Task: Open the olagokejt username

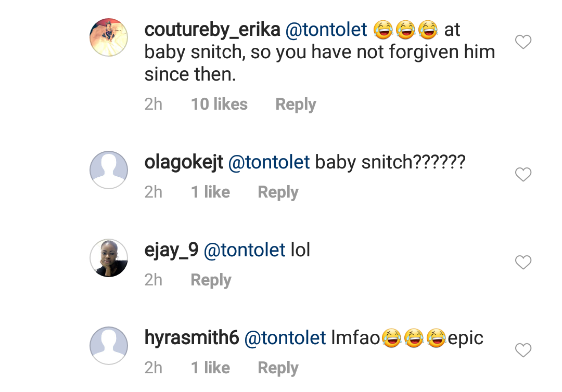Action: pyautogui.click(x=184, y=163)
